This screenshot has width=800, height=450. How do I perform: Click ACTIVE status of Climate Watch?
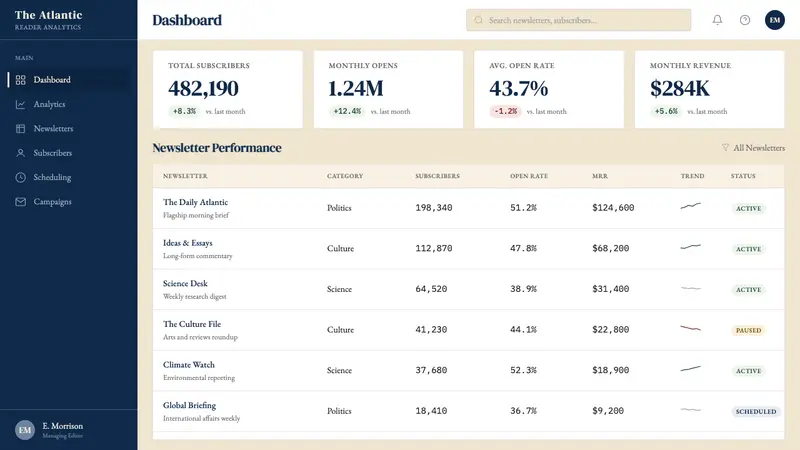click(x=748, y=371)
